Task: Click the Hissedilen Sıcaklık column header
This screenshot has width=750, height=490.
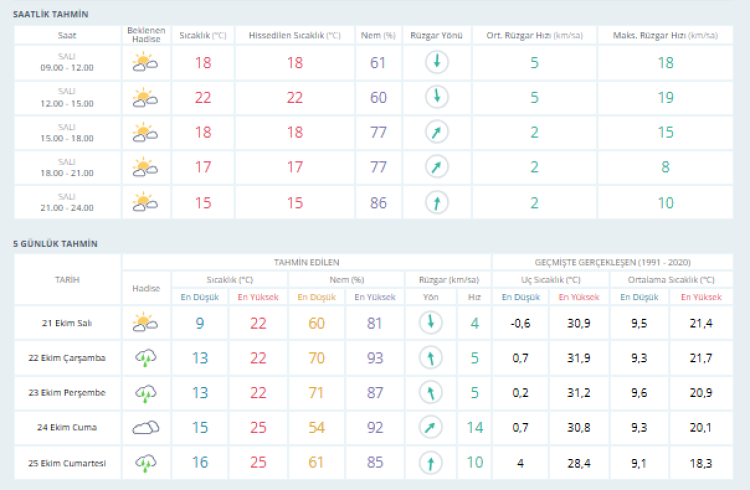Action: click(x=294, y=34)
